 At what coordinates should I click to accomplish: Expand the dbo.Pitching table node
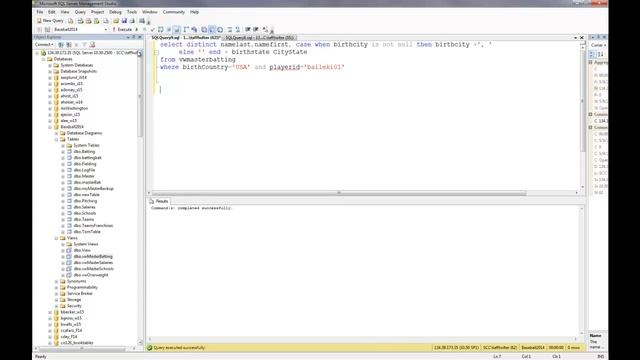click(x=63, y=201)
